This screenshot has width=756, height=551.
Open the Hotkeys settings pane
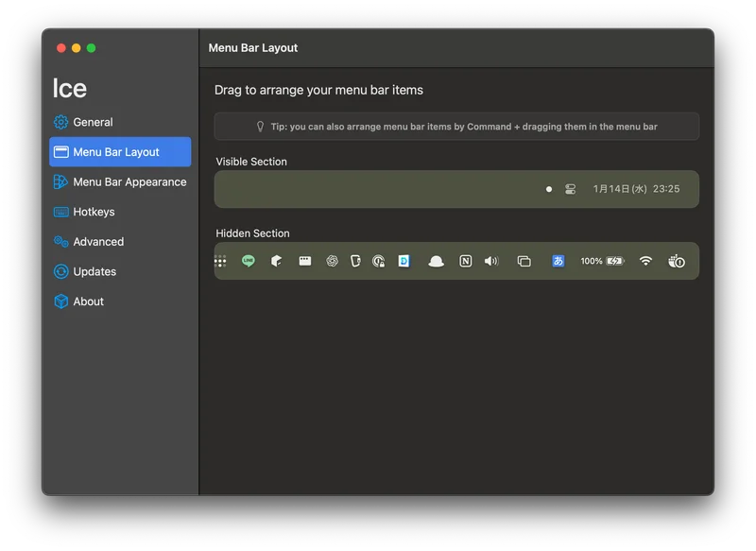(94, 212)
